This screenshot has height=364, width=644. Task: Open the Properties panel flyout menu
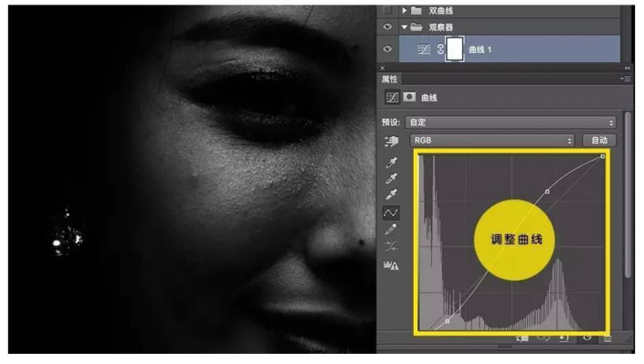626,79
